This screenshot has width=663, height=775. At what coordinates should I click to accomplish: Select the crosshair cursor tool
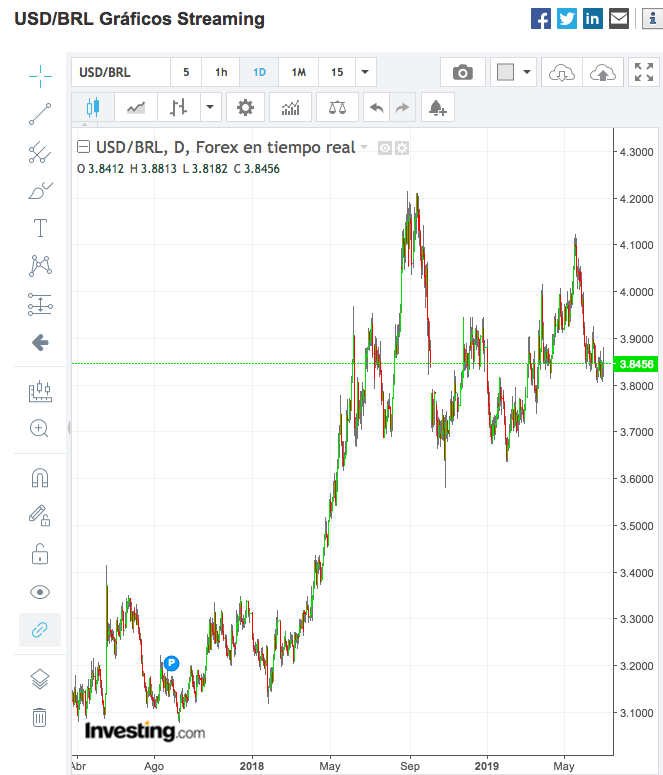(40, 76)
